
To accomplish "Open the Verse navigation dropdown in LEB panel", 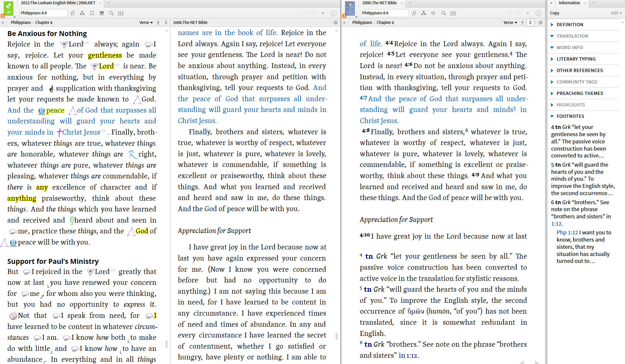I will (x=146, y=23).
